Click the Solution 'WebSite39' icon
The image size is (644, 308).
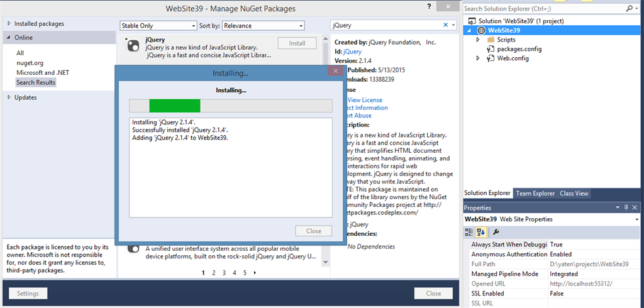(x=472, y=21)
